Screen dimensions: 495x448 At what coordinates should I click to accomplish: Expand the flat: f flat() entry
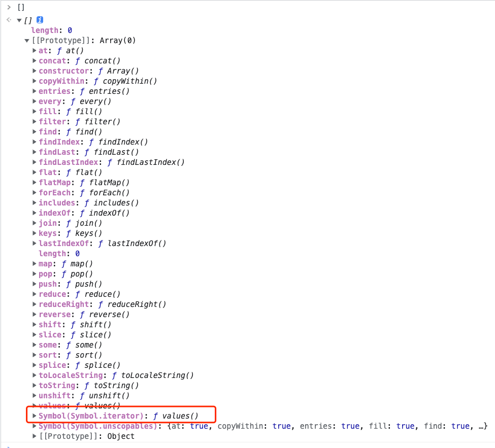coord(35,173)
